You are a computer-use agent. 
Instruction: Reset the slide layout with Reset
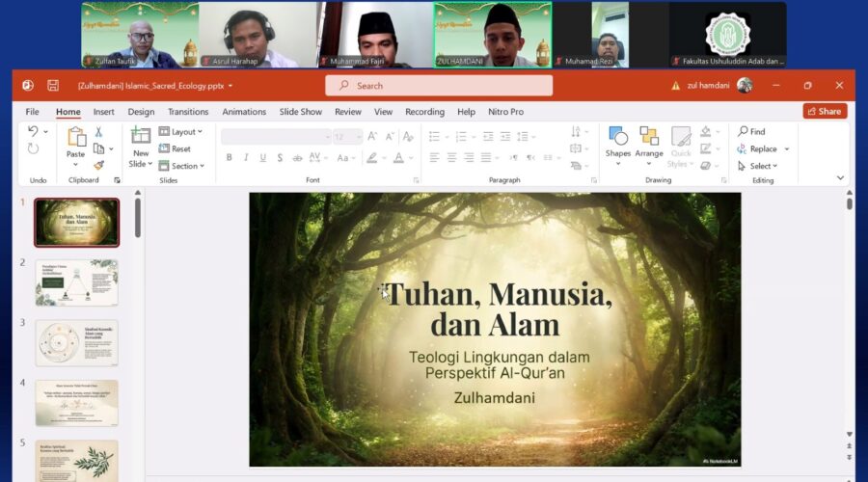click(175, 149)
